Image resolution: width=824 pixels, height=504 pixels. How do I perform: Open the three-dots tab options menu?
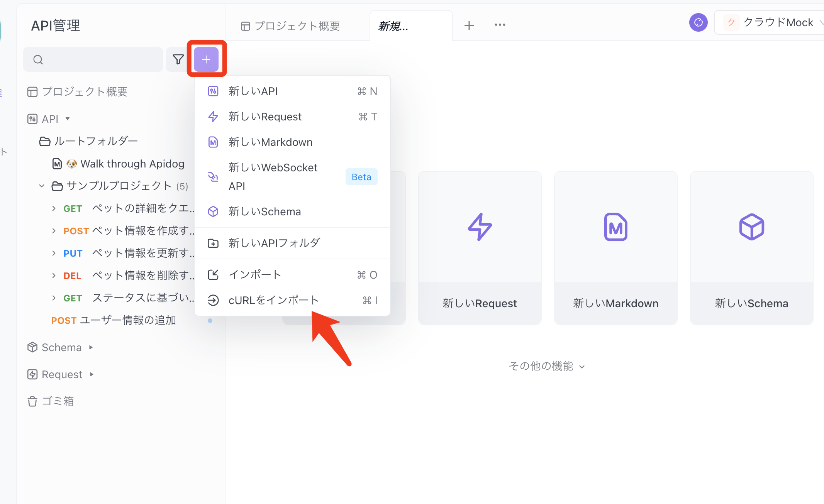pyautogui.click(x=500, y=25)
